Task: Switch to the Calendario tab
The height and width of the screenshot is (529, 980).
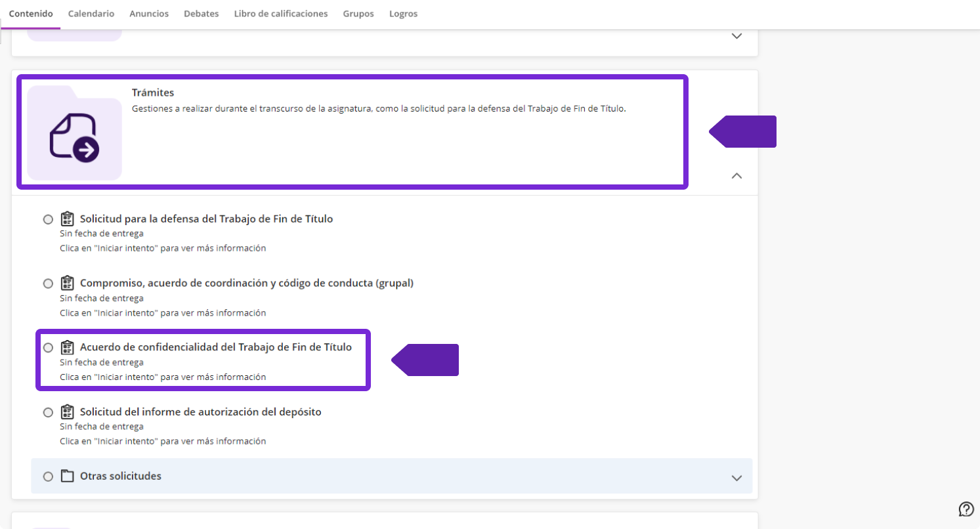Action: click(91, 14)
